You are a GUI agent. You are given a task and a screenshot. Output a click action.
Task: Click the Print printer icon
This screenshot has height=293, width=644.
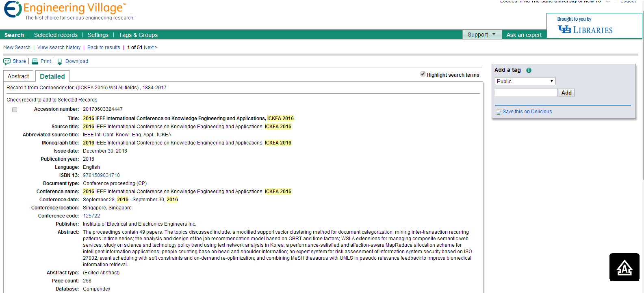click(35, 61)
